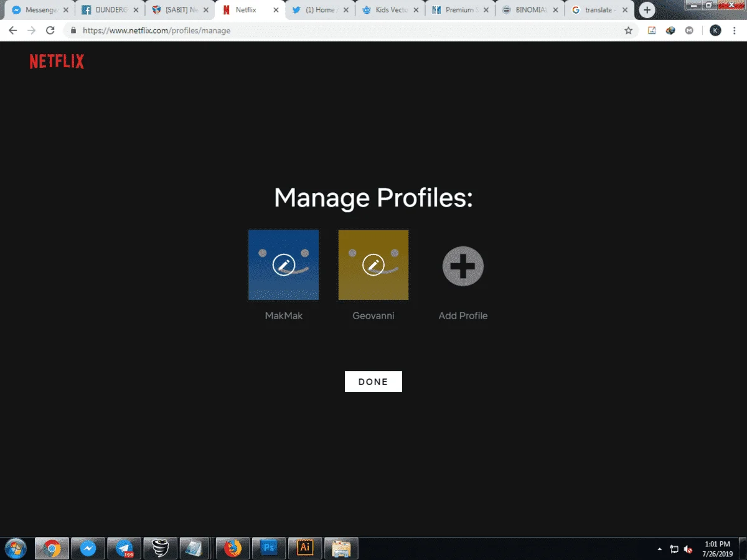747x560 pixels.
Task: Open the taskbar clock showing 1:01 PM
Action: (718, 549)
